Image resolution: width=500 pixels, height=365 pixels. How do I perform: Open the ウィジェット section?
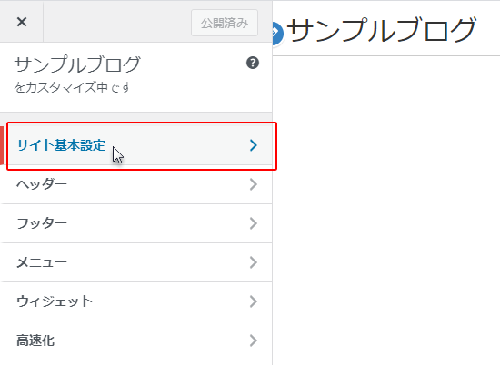136,301
